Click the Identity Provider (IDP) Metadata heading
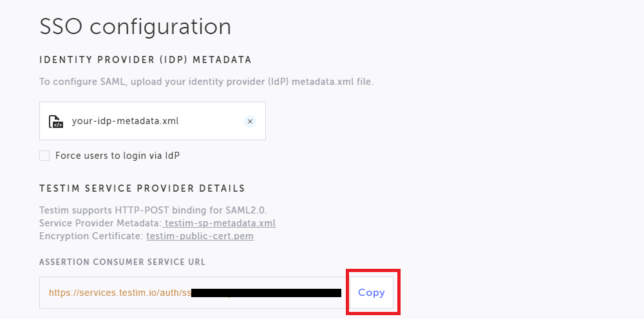 tap(145, 60)
